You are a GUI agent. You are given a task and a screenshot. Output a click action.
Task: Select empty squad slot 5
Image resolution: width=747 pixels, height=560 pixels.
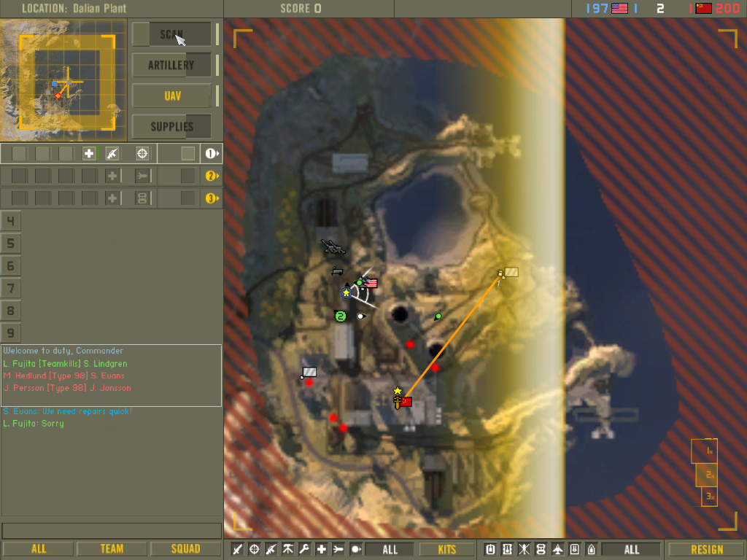tap(10, 244)
